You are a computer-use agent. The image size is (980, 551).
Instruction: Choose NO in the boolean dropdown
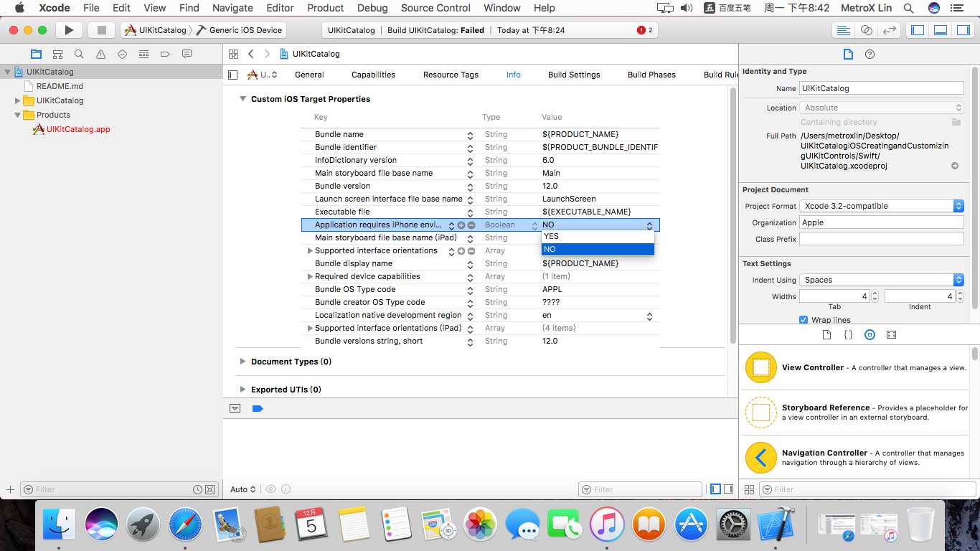[598, 249]
